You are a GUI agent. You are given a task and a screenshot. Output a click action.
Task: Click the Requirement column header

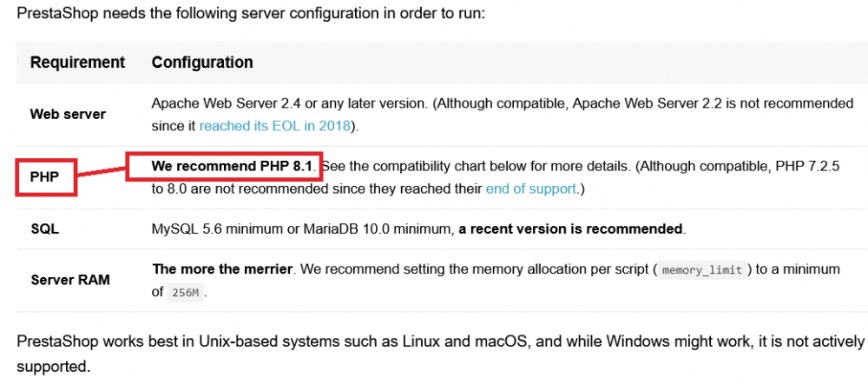point(77,63)
